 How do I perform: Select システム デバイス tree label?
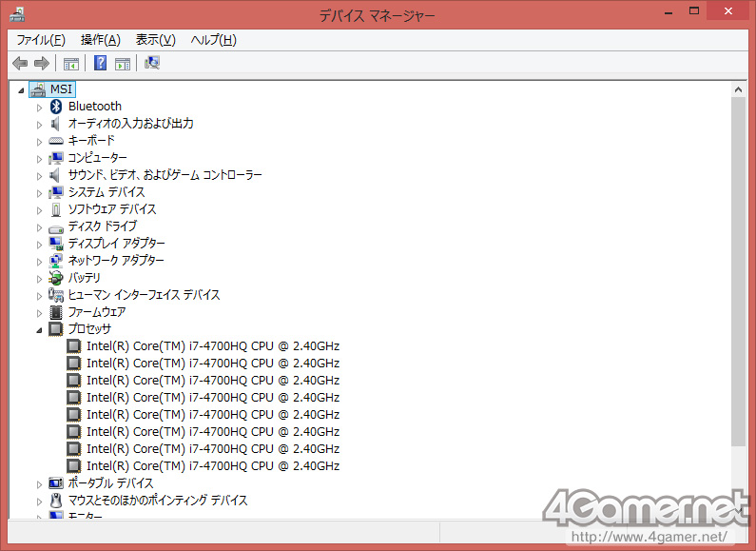point(107,192)
